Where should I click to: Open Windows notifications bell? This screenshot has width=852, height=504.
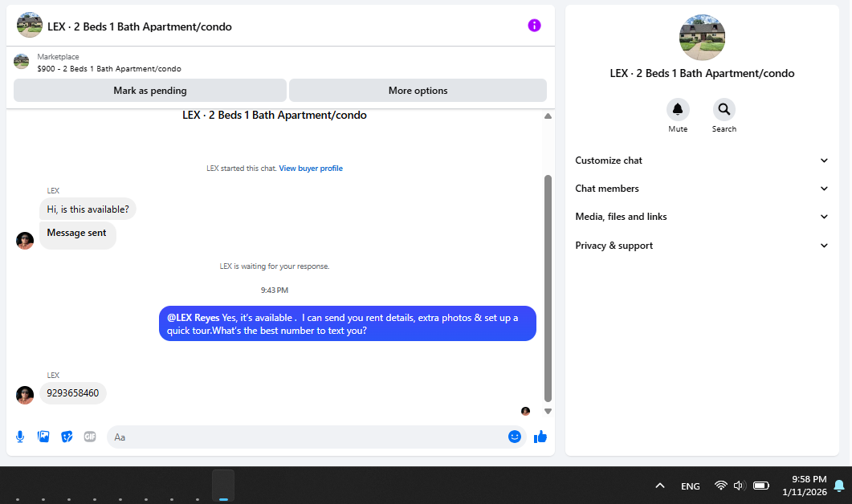(x=839, y=486)
